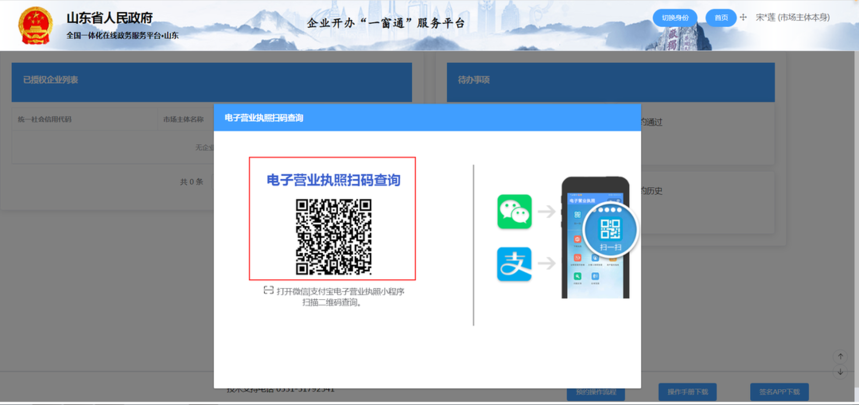Click the WeChat app icon
Viewport: 859px width, 405px height.
pos(514,212)
